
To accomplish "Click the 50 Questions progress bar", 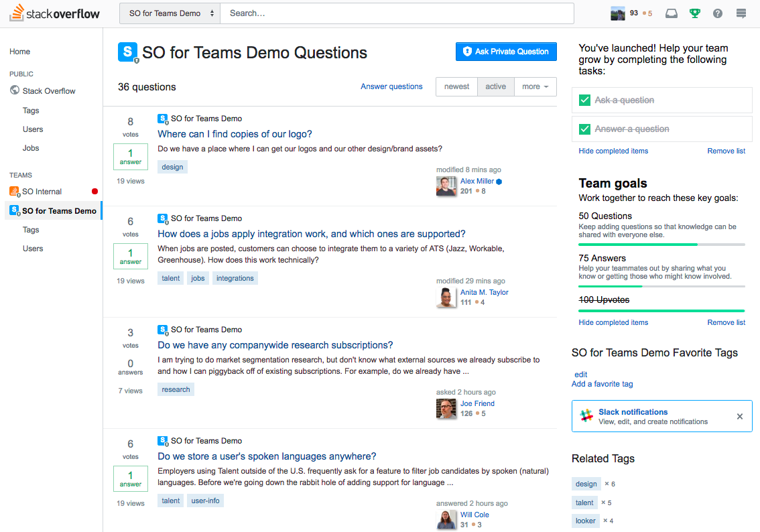I will pos(661,244).
